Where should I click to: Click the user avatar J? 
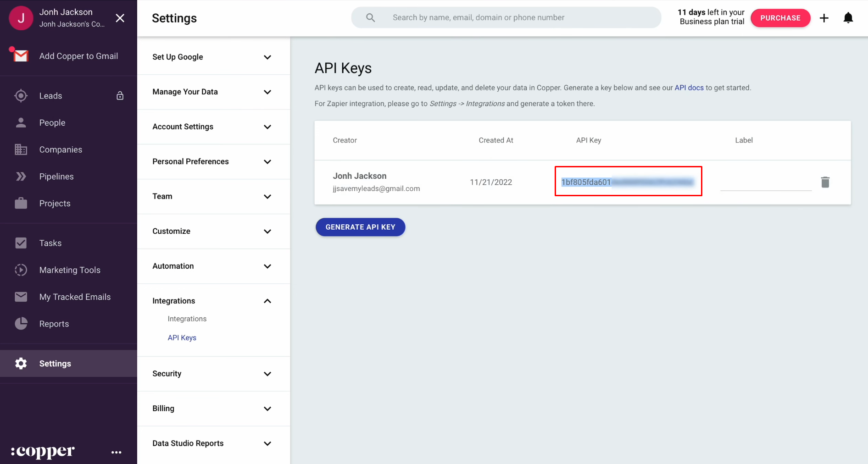click(x=21, y=18)
